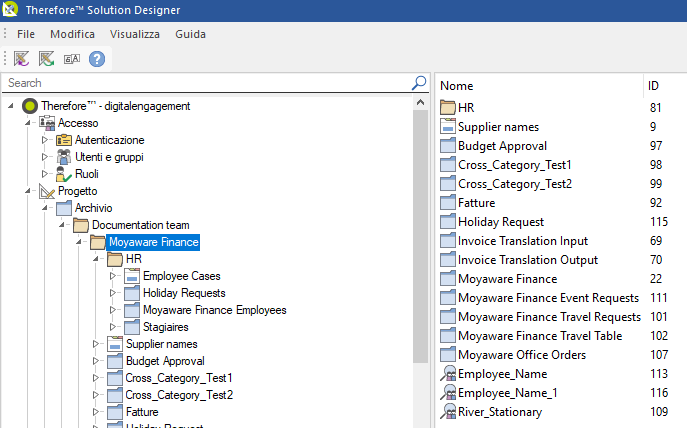
Task: Click the Employee Cases icon in tree
Action: pos(132,276)
